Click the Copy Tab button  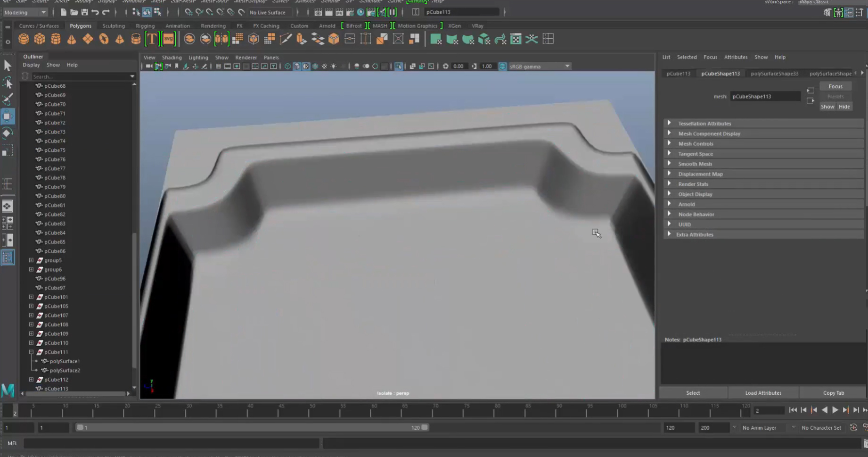[x=833, y=393]
